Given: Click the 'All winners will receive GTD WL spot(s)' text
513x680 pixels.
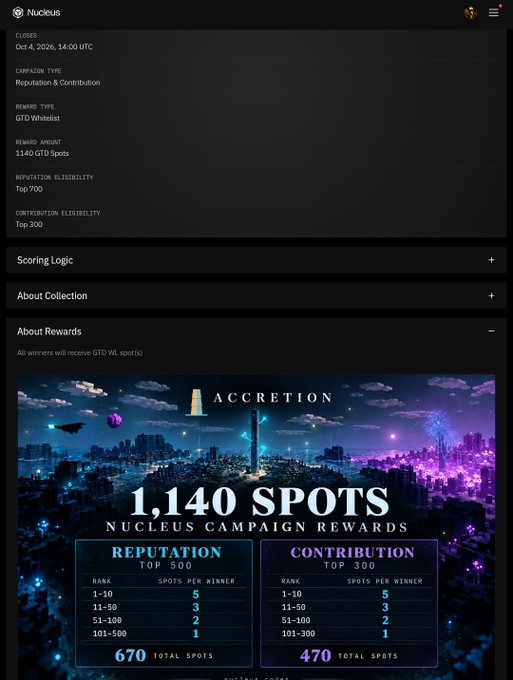Looking at the screenshot, I should [80, 353].
